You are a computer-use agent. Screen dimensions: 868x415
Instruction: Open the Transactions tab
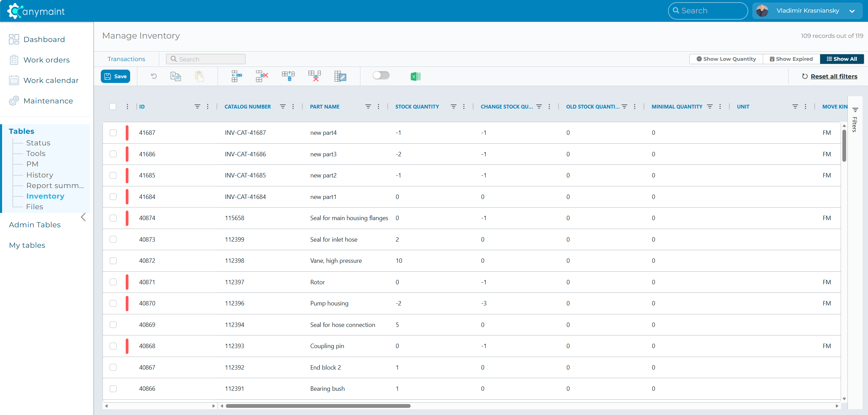coord(126,59)
